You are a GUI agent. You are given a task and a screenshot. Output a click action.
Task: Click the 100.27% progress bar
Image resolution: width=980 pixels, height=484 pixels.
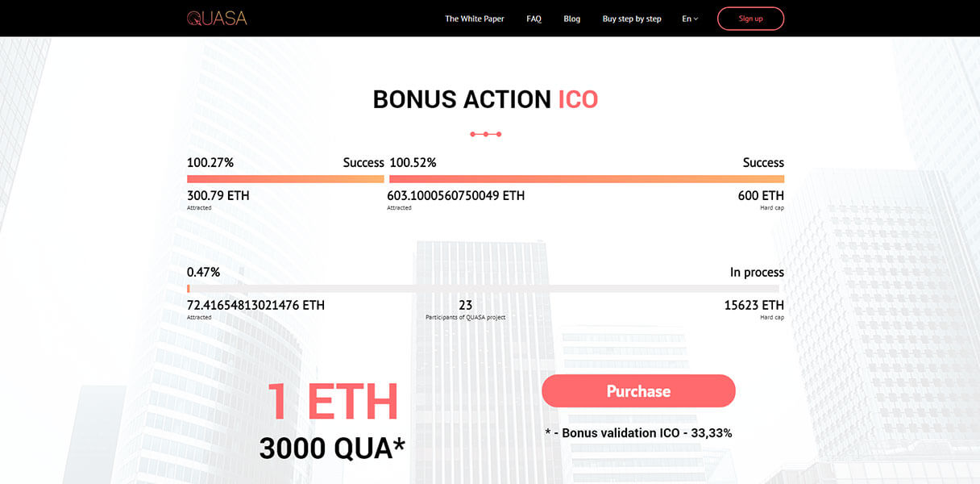pos(285,179)
